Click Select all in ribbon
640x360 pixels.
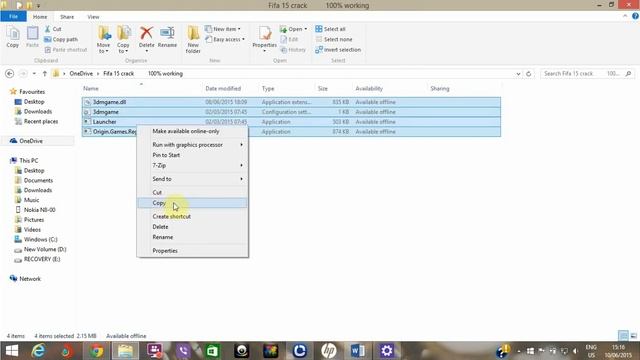tap(330, 29)
